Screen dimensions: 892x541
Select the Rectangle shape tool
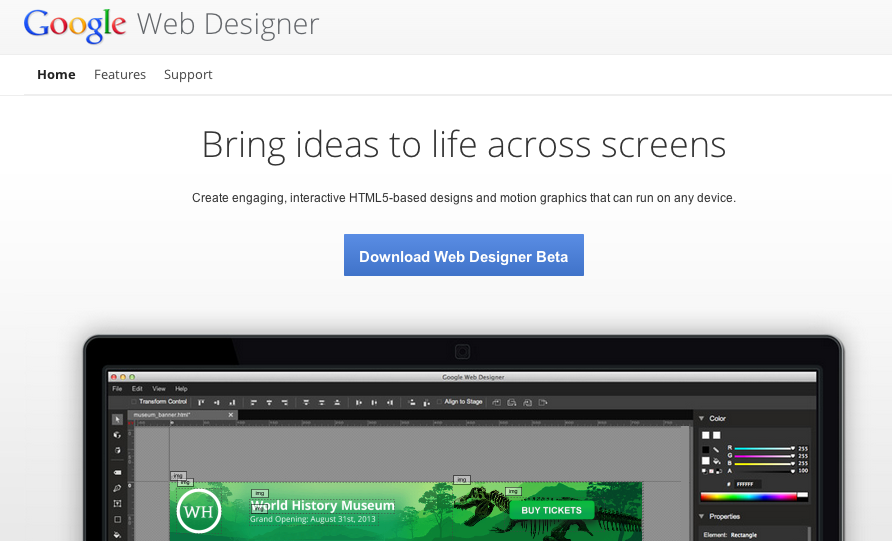tap(117, 519)
